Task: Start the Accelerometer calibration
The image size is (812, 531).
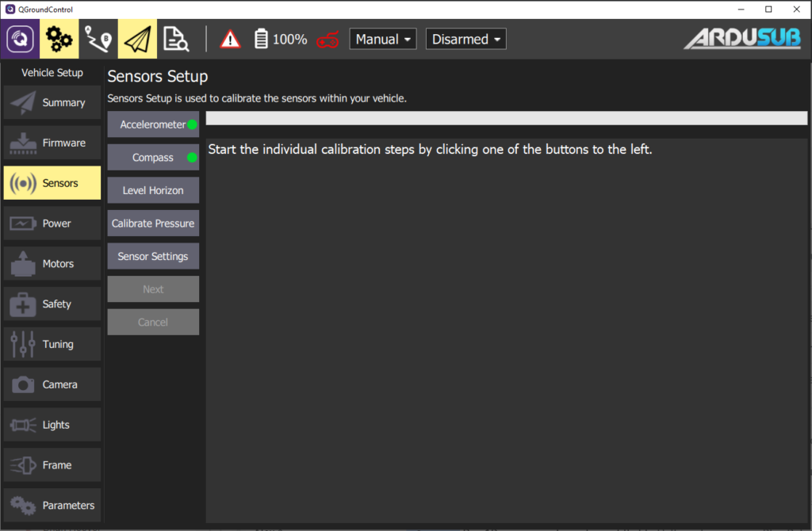Action: click(152, 124)
